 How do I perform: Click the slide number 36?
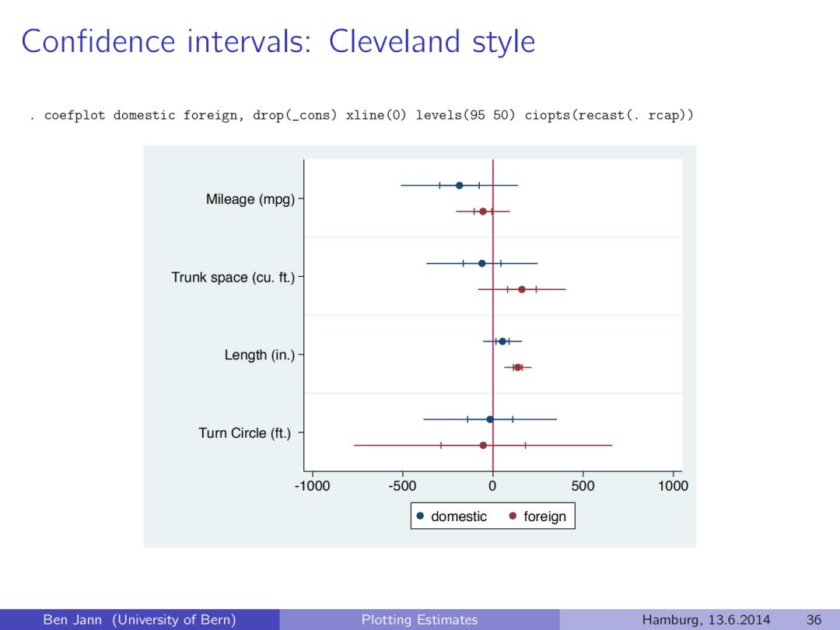[x=814, y=620]
